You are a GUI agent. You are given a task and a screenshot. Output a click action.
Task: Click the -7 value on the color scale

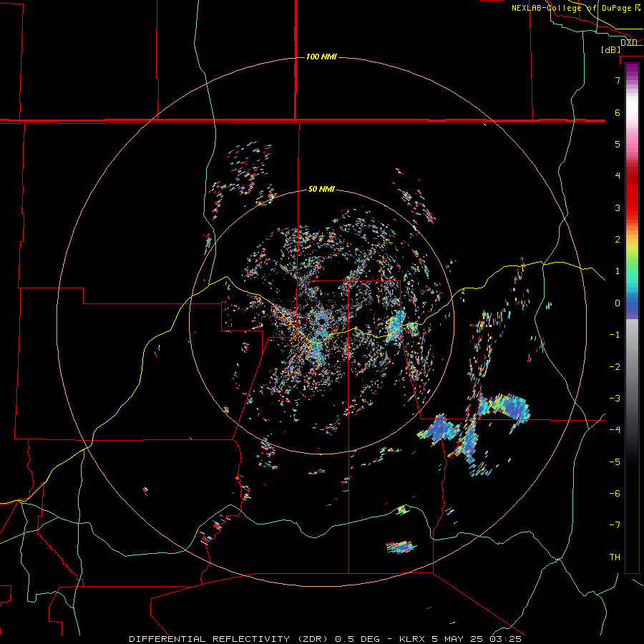click(x=615, y=525)
